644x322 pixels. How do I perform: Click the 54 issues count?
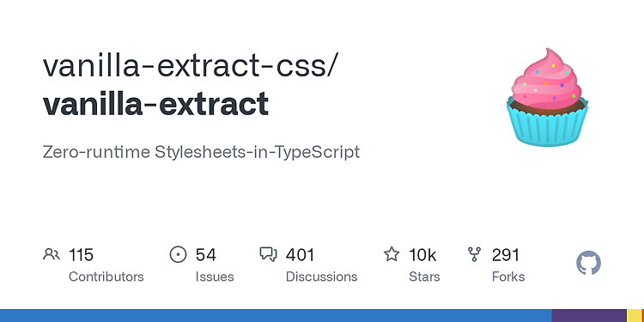[x=205, y=255]
